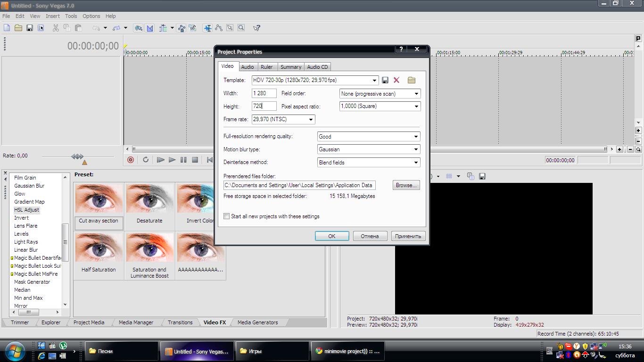Match media settings with dialog folder icon
The width and height of the screenshot is (644, 362).
(x=411, y=80)
